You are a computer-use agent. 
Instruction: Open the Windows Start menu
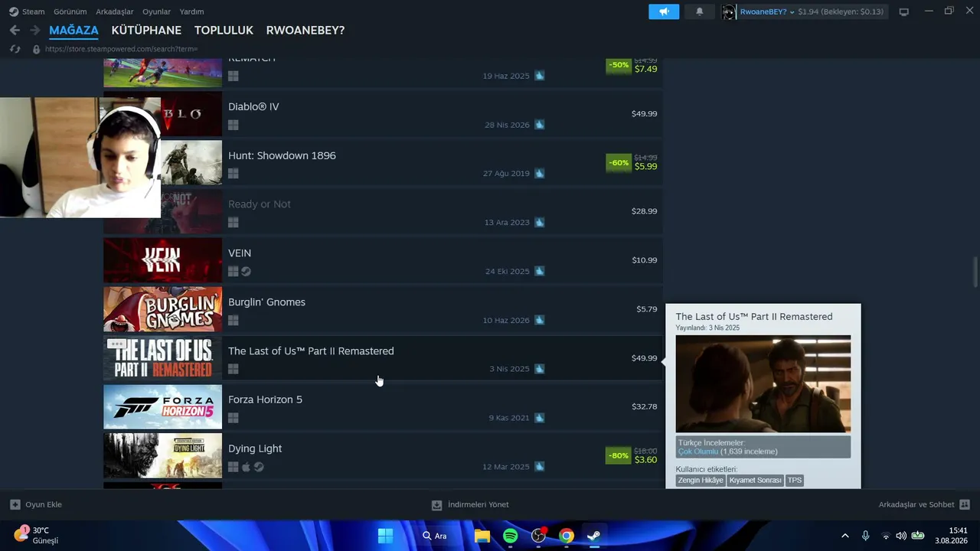click(385, 536)
